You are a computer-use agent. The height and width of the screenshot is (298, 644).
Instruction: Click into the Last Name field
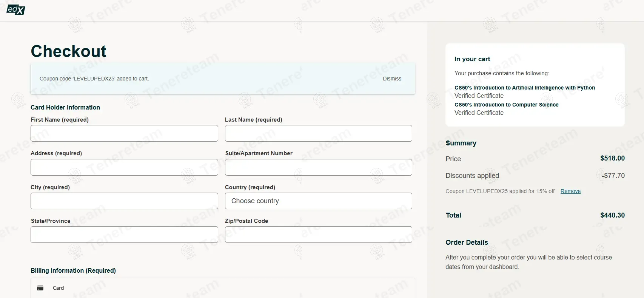[318, 133]
